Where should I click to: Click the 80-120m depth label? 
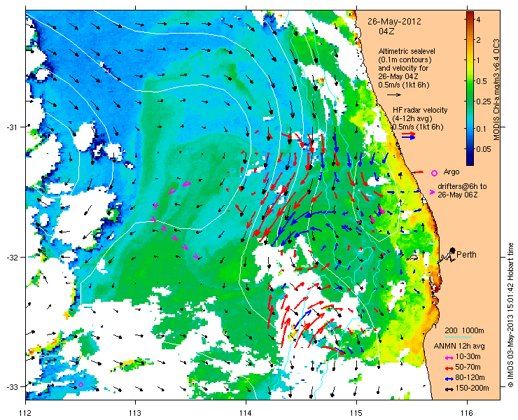470,378
